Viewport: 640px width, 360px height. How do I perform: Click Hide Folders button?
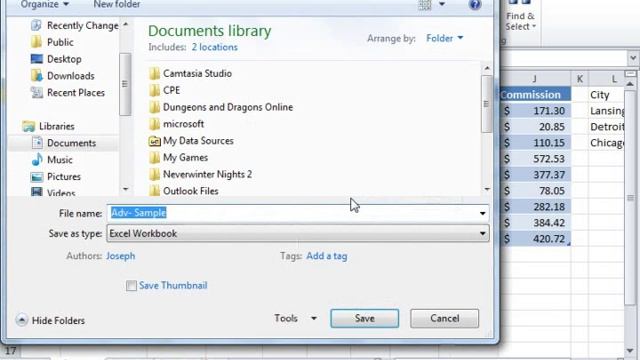point(50,320)
